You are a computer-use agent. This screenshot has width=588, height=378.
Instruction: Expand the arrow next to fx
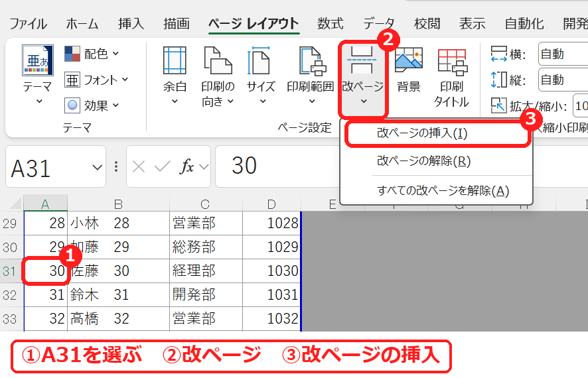pos(204,166)
